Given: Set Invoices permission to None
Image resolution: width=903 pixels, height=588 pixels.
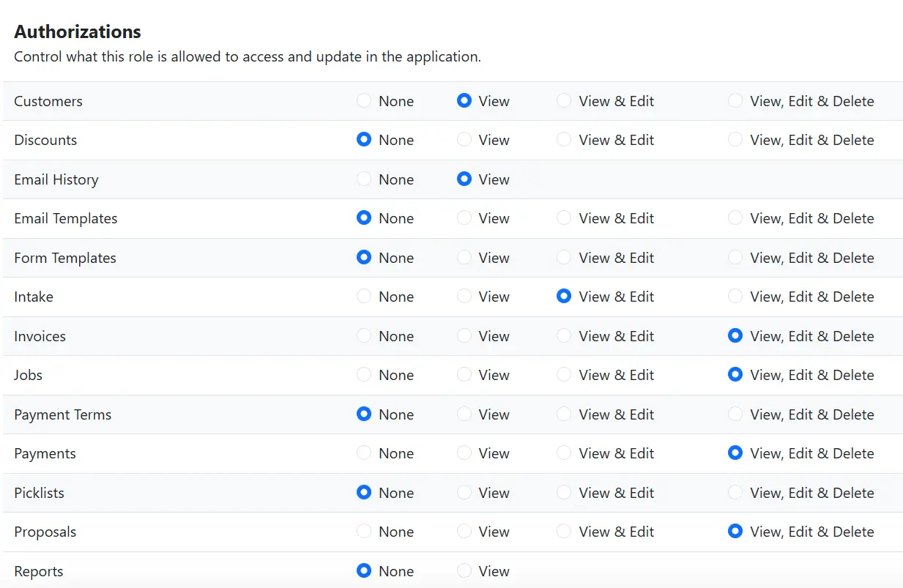Looking at the screenshot, I should pos(364,336).
